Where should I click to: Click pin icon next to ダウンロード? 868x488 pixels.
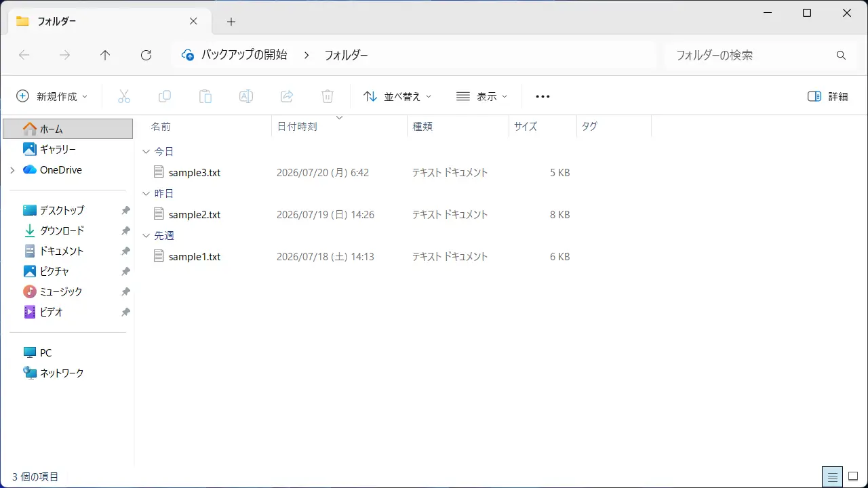[125, 231]
